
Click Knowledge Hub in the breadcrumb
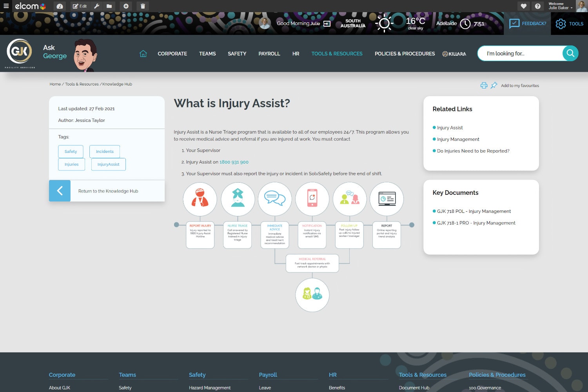pos(117,84)
